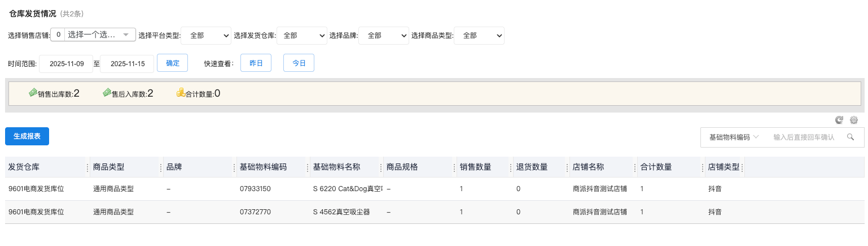Click the 今日 quick view button

[x=299, y=63]
